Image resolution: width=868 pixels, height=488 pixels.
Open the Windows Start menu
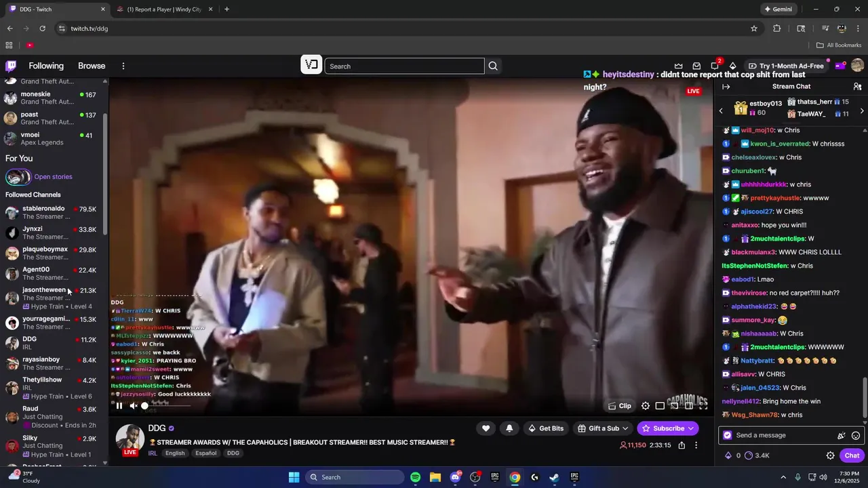[294, 477]
